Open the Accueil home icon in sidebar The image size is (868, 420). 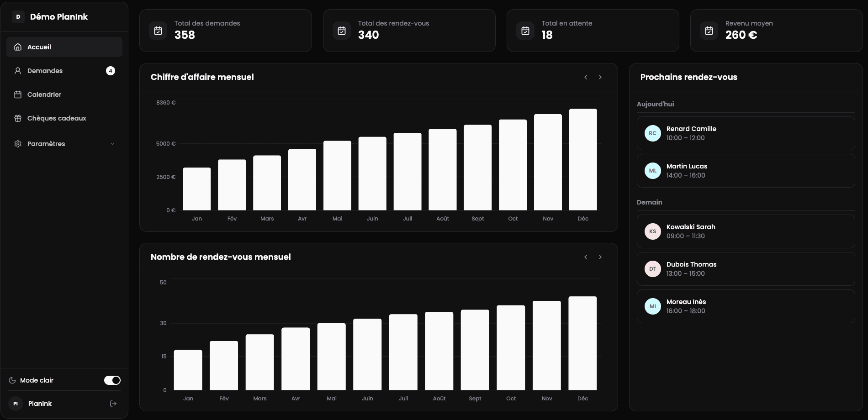click(17, 47)
